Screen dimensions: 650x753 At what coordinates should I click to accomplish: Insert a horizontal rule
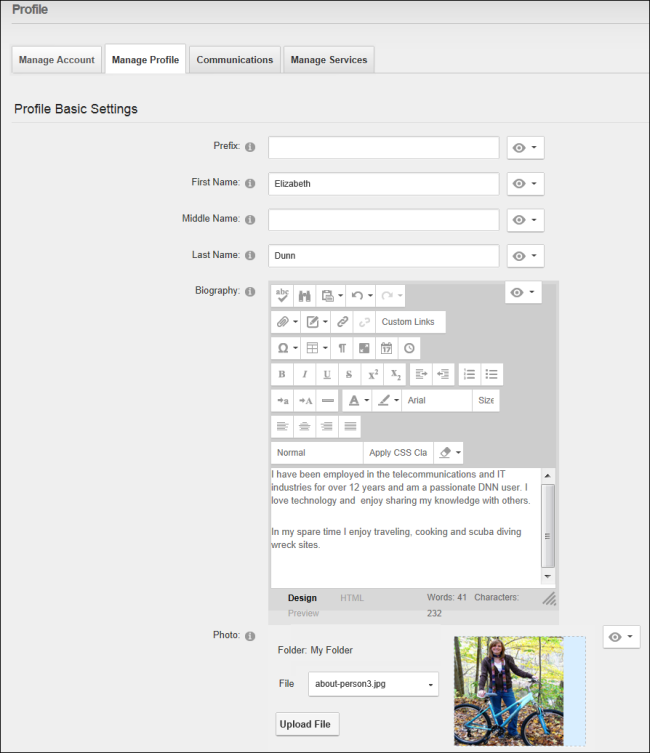click(327, 401)
